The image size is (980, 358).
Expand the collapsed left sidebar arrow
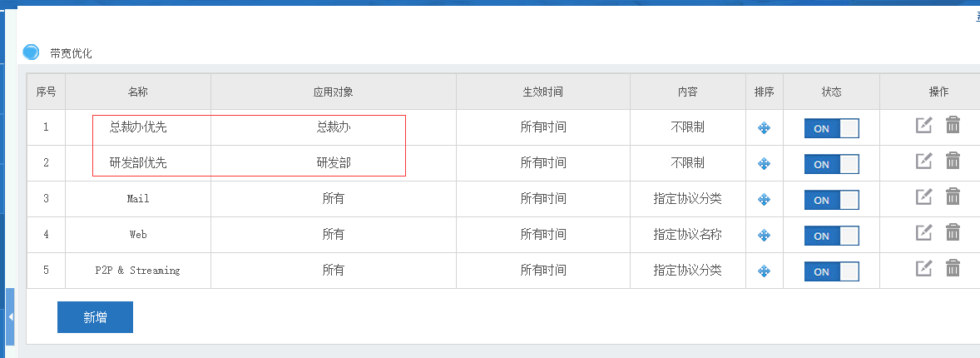point(10,317)
